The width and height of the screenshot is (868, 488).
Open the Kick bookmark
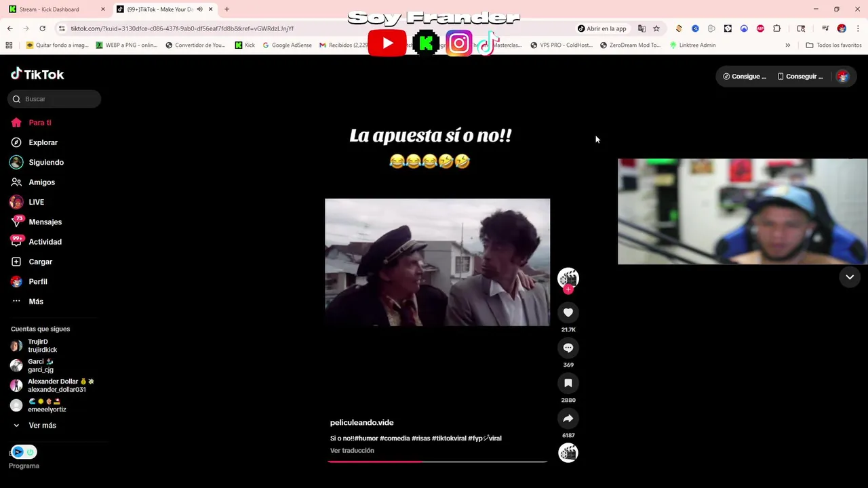(x=245, y=45)
